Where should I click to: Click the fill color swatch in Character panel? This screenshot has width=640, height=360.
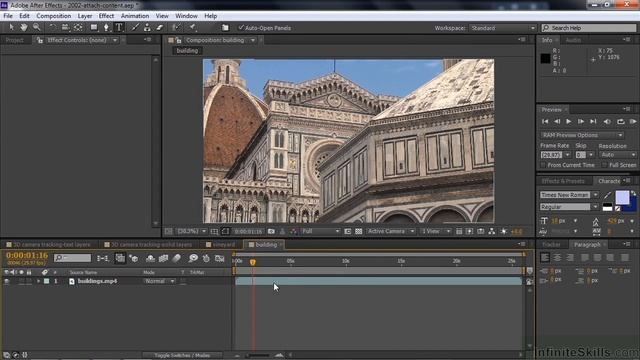[x=622, y=198]
